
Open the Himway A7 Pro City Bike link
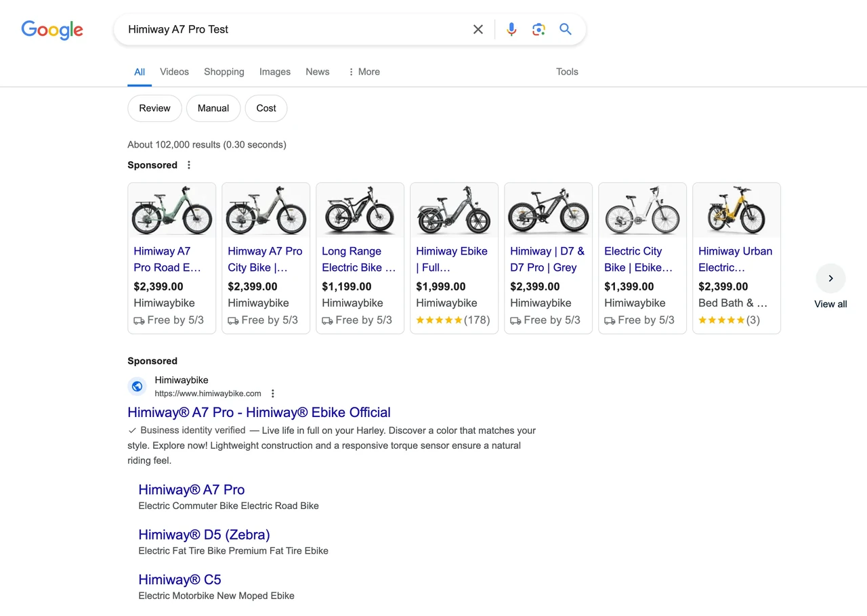pyautogui.click(x=265, y=259)
